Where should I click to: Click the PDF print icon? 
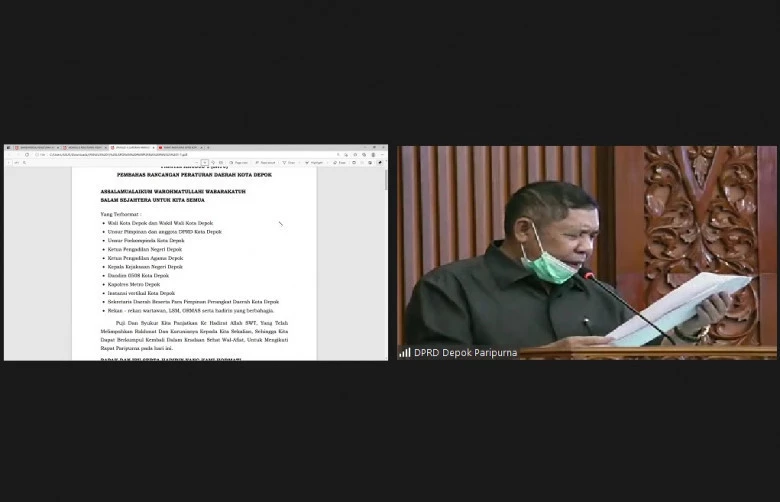click(x=354, y=163)
